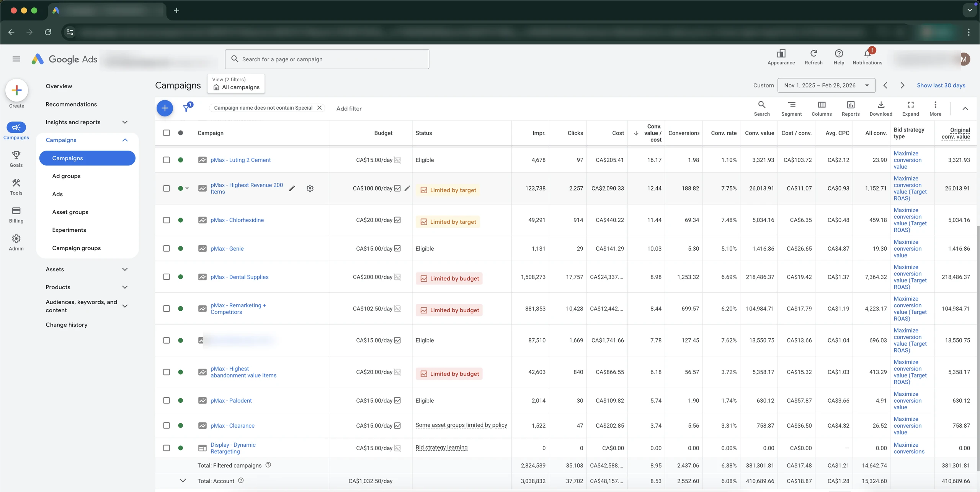Check the pMax - Genie row
This screenshot has width=980, height=492.
[167, 248]
